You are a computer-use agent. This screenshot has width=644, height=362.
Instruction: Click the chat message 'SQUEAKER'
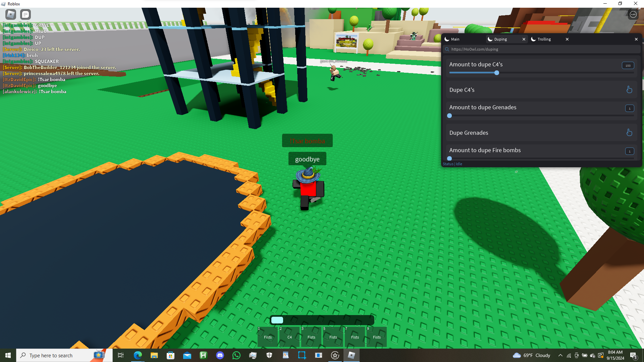(x=47, y=61)
